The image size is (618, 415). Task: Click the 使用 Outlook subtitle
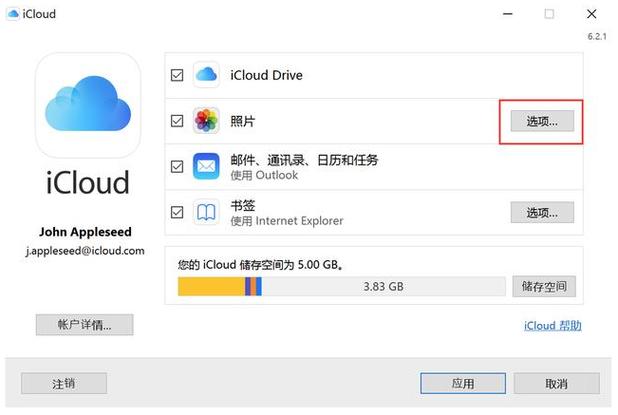coord(264,175)
